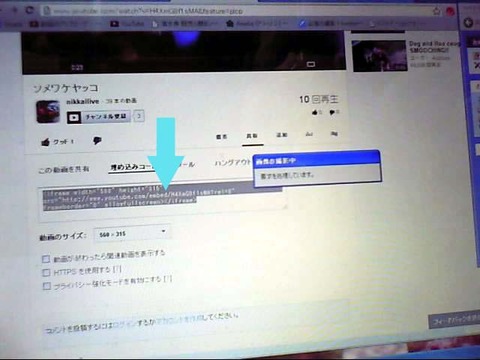Like the video with グッド thumbs-up

tap(57, 142)
